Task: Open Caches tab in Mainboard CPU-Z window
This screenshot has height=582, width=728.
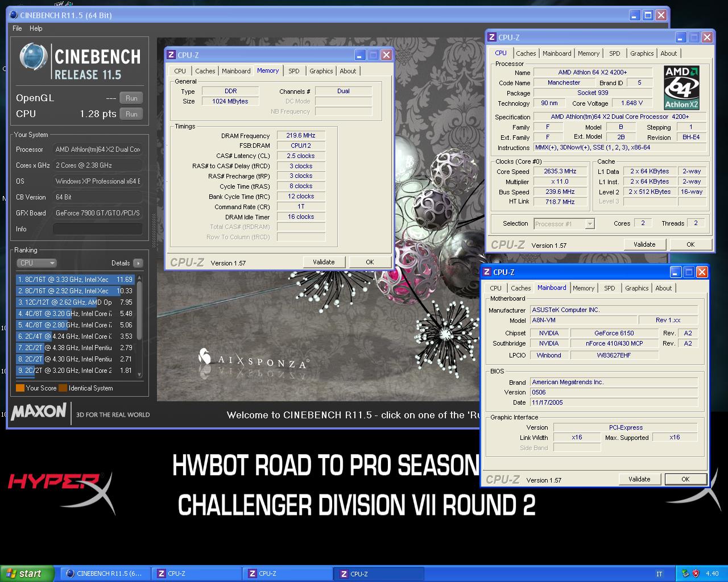Action: tap(521, 288)
